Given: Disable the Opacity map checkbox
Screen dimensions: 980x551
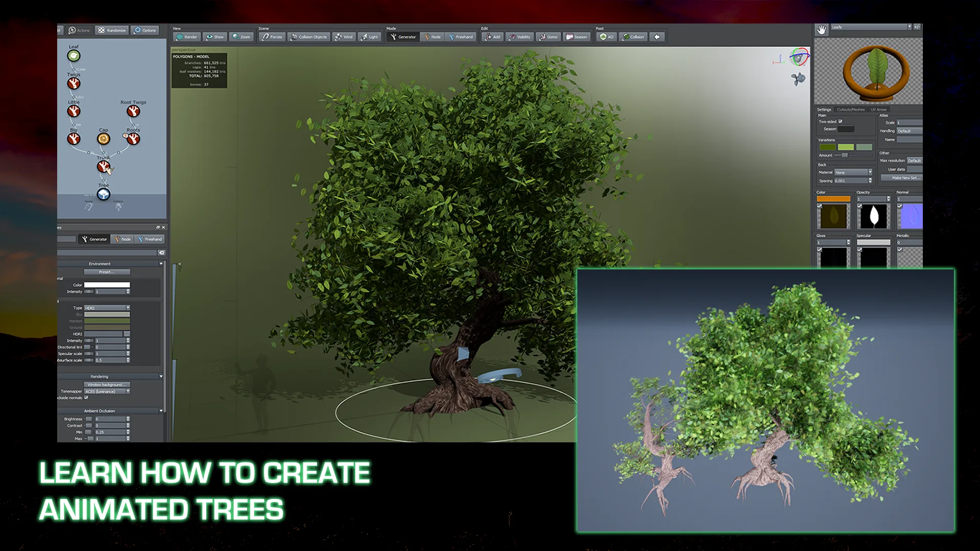Looking at the screenshot, I should (x=860, y=206).
